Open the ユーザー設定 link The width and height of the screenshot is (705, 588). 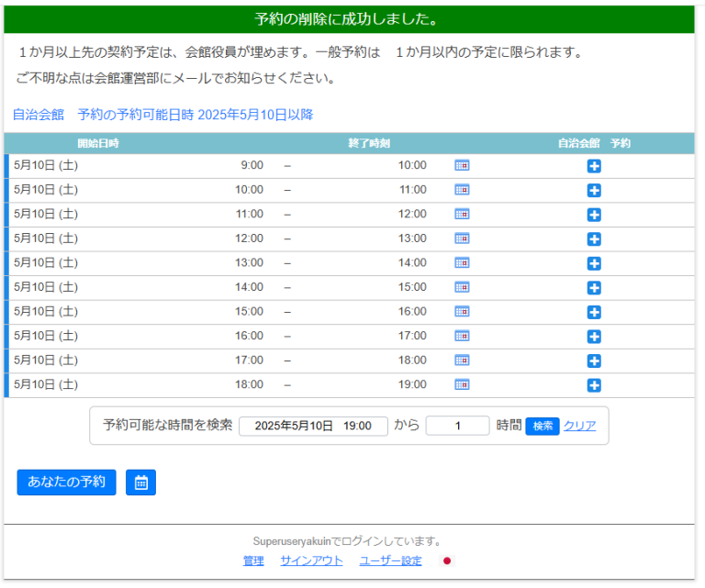click(x=390, y=560)
